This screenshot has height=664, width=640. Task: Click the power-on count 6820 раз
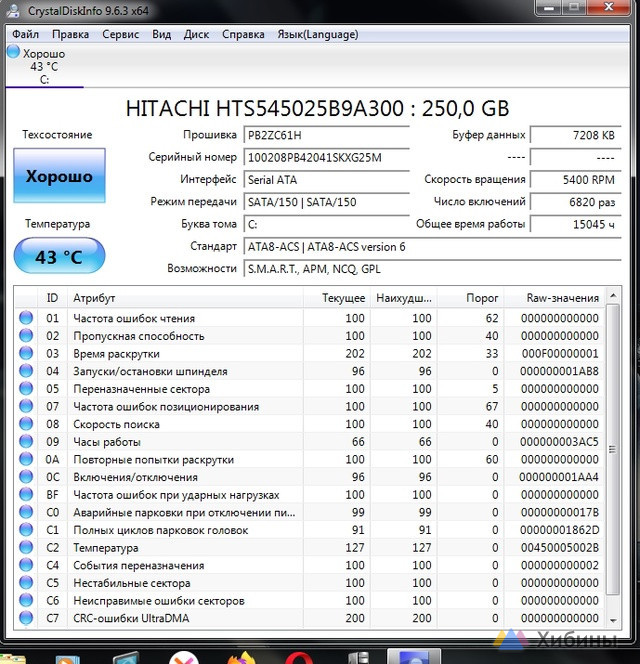(x=576, y=202)
